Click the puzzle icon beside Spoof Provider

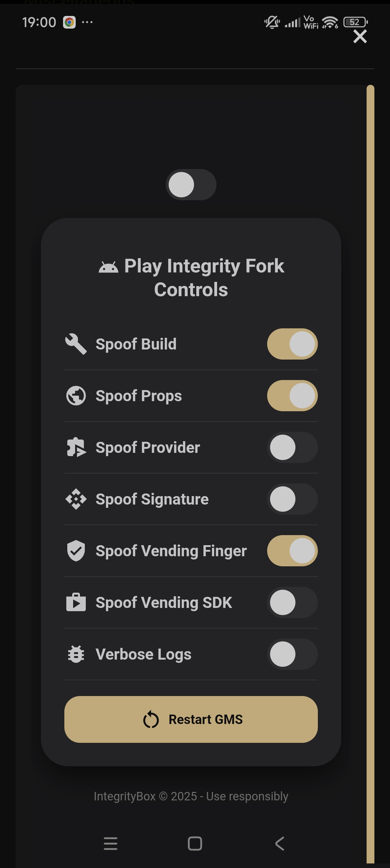pyautogui.click(x=76, y=447)
